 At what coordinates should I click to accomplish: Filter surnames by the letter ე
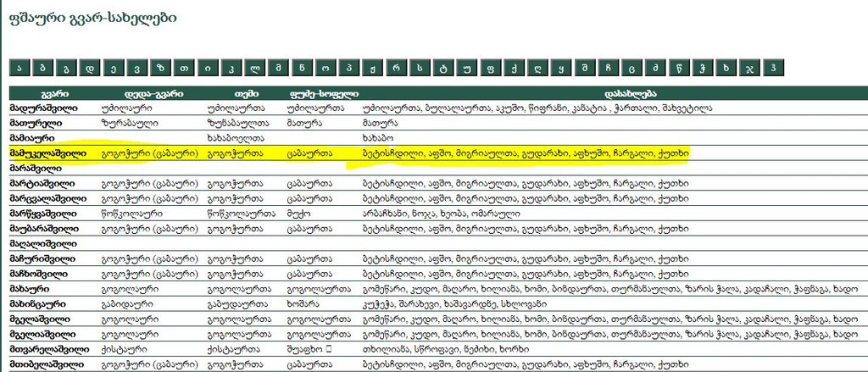click(113, 68)
